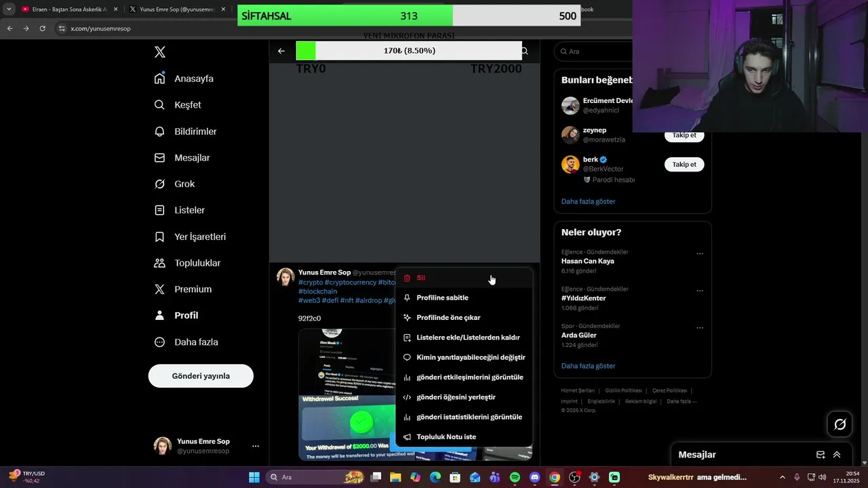Viewport: 868px width, 488px height.
Task: Open Discord from the taskbar
Action: click(534, 477)
